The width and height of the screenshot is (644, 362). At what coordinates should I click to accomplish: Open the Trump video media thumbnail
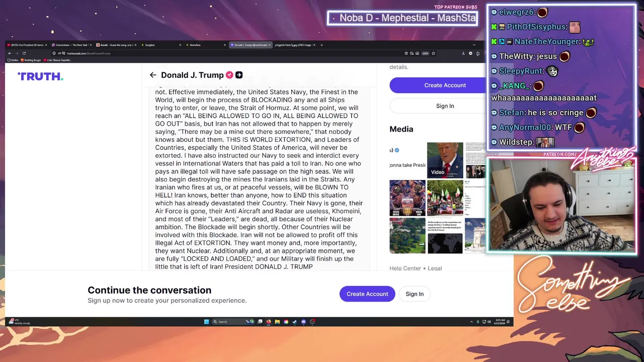coord(445,160)
